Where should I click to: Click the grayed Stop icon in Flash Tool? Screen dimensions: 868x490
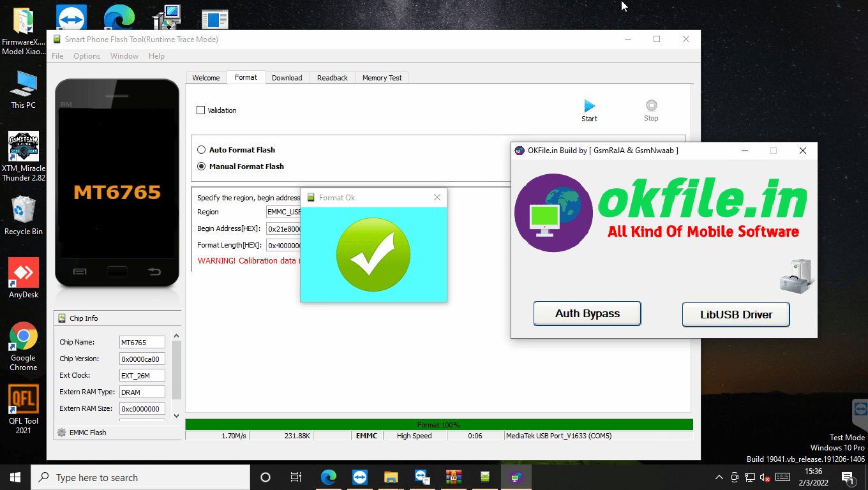651,105
